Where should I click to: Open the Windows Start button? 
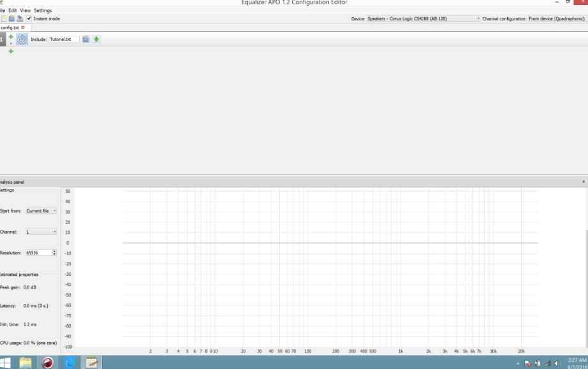click(5, 363)
